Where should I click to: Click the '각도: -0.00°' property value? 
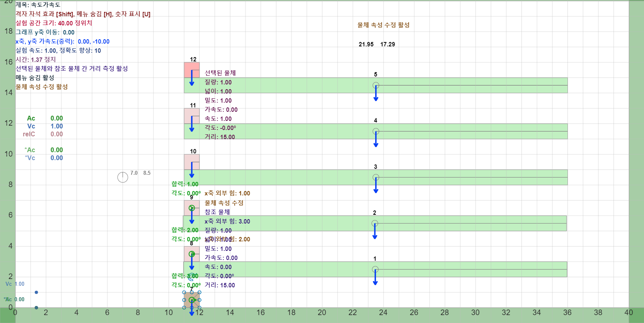[220, 128]
